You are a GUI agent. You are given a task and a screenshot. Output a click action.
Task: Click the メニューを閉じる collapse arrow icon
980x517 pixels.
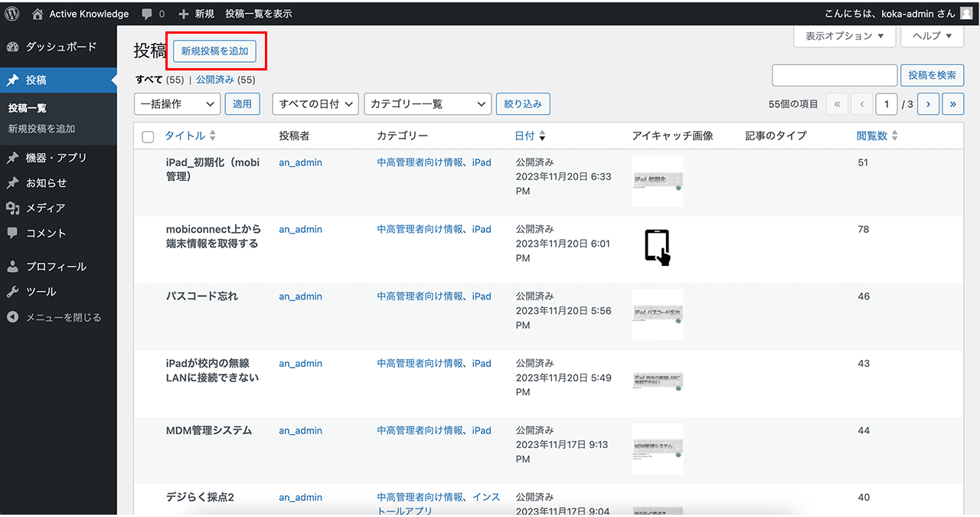tap(12, 317)
